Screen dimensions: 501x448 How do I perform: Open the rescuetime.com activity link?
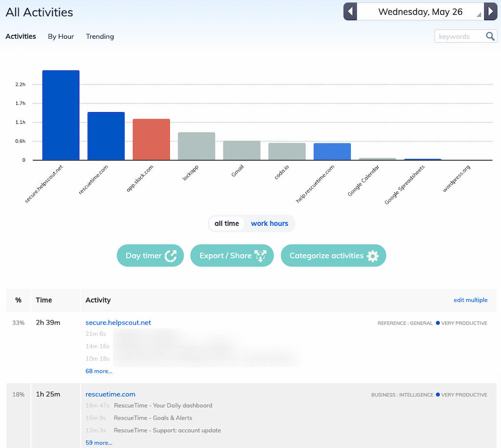tap(110, 394)
